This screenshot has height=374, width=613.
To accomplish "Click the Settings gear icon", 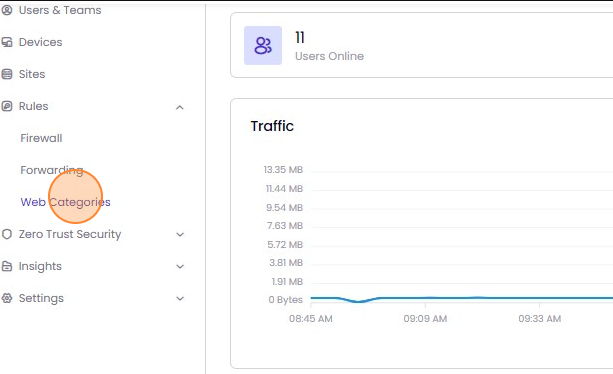I will pyautogui.click(x=7, y=298).
